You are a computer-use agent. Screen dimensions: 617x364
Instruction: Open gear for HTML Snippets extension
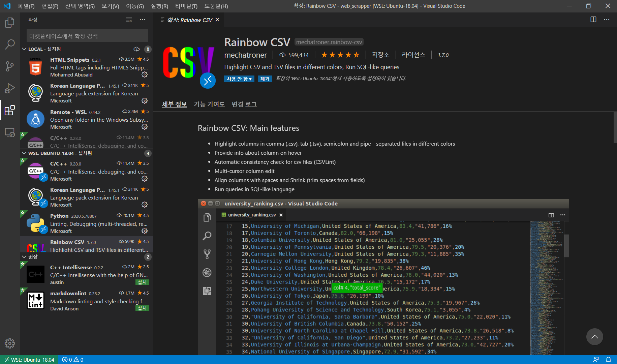click(145, 74)
